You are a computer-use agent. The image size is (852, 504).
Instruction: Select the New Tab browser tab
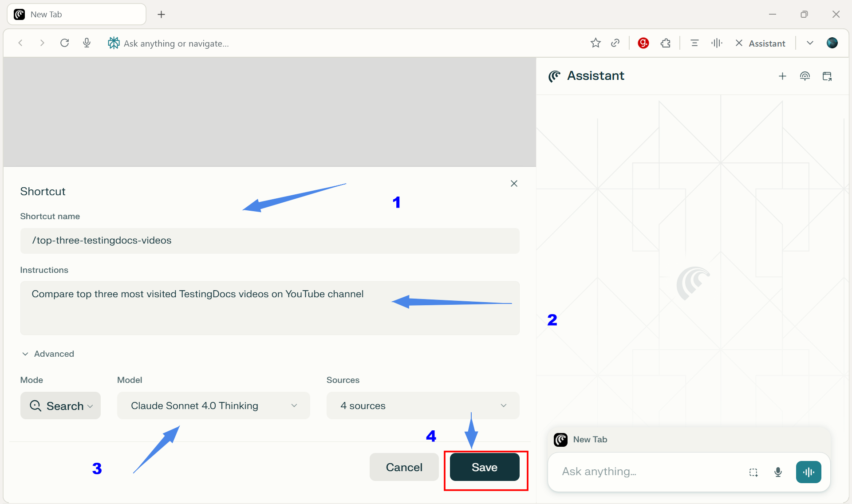tap(76, 15)
